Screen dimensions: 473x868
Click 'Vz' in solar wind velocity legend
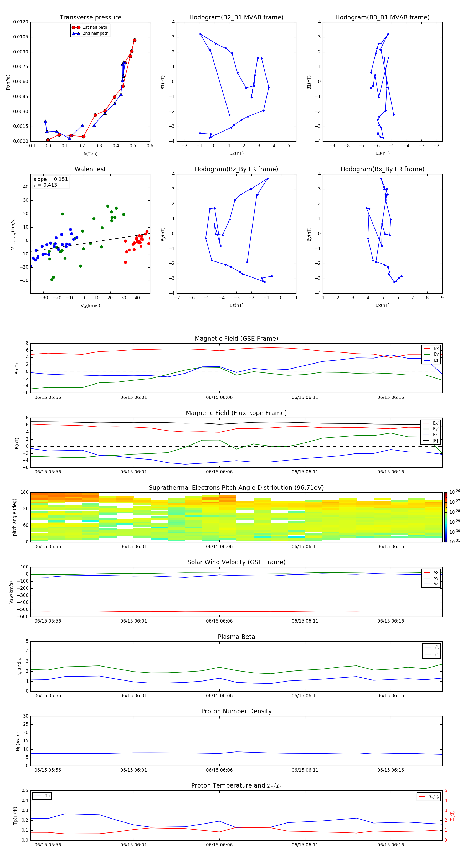pyautogui.click(x=436, y=584)
